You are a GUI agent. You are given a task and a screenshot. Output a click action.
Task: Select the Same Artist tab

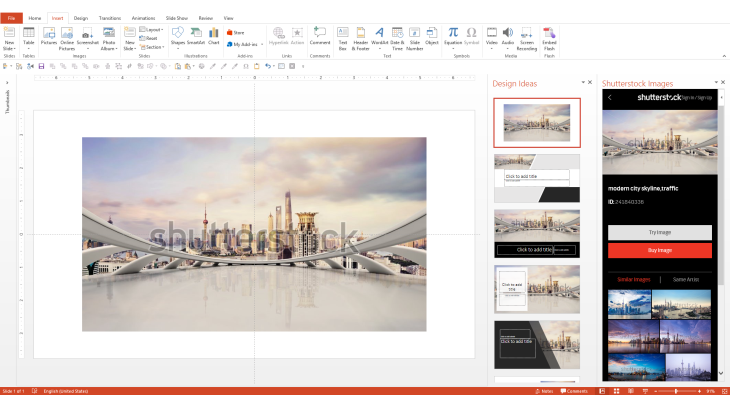(x=686, y=279)
